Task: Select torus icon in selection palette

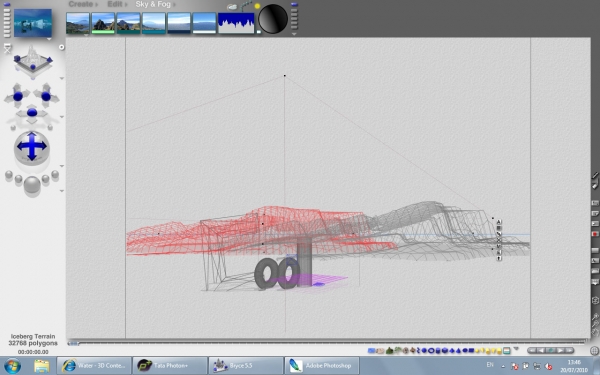Action: [x=431, y=350]
